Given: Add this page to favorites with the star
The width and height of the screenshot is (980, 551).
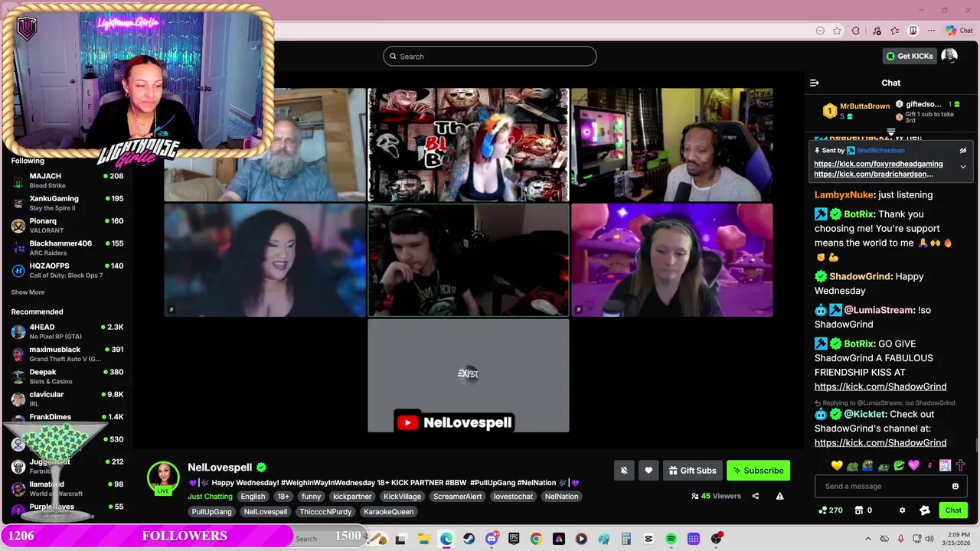Looking at the screenshot, I should click(837, 31).
